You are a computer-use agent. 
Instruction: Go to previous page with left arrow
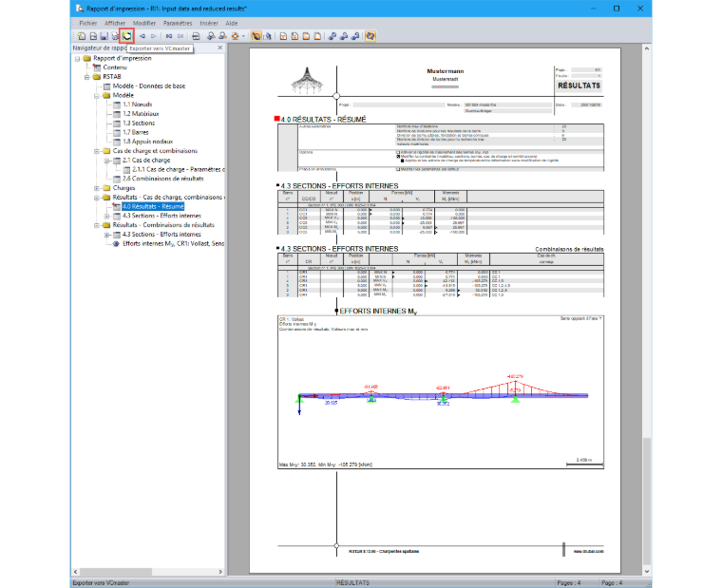pos(142,36)
